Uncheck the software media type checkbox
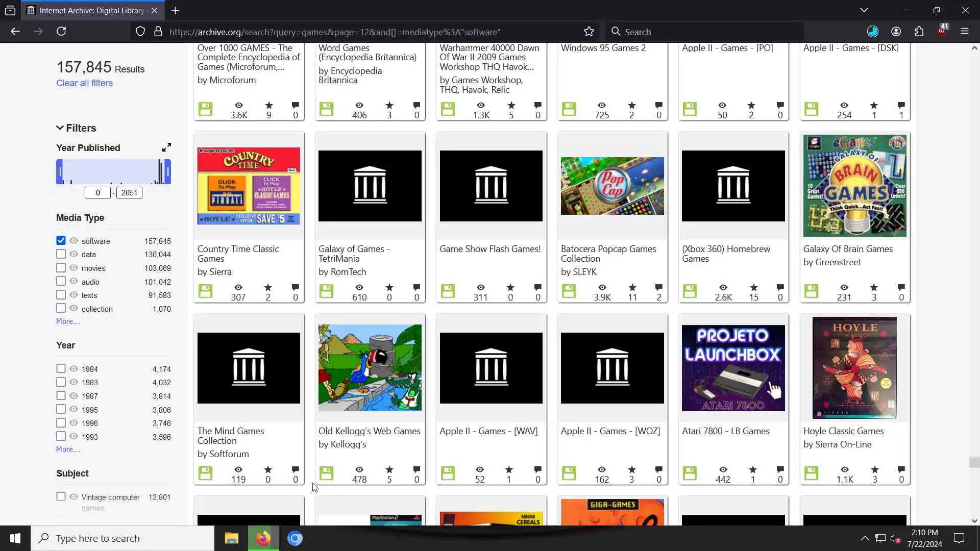The image size is (980, 551). click(61, 240)
